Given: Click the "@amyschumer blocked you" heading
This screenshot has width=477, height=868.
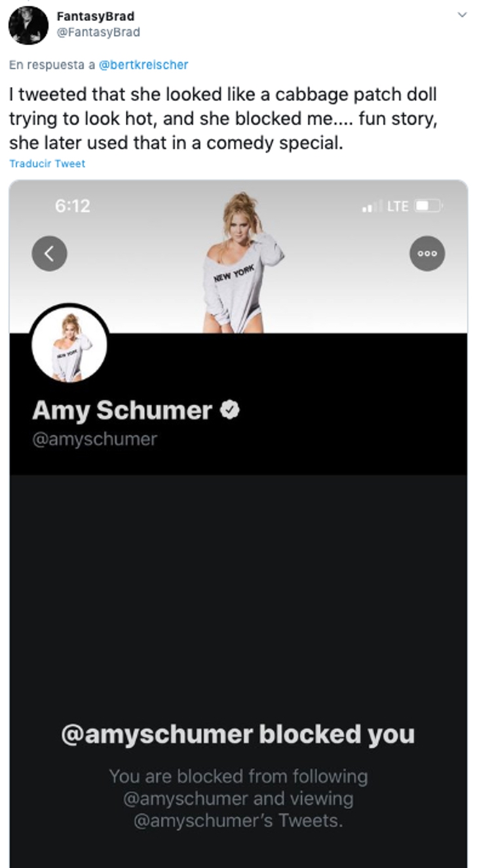Looking at the screenshot, I should (238, 734).
